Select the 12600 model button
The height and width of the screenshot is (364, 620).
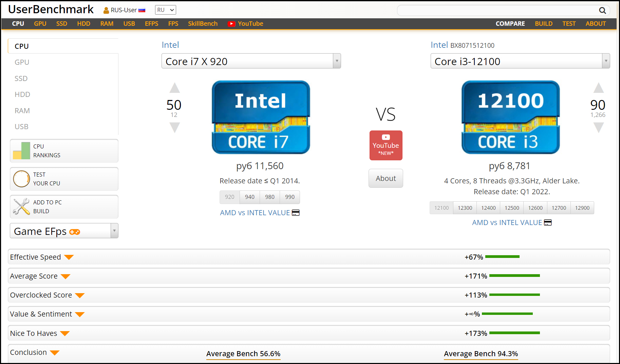(x=536, y=208)
